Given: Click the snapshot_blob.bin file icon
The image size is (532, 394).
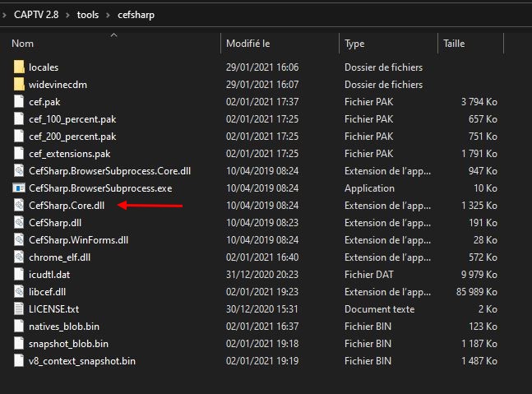Looking at the screenshot, I should click(19, 344).
